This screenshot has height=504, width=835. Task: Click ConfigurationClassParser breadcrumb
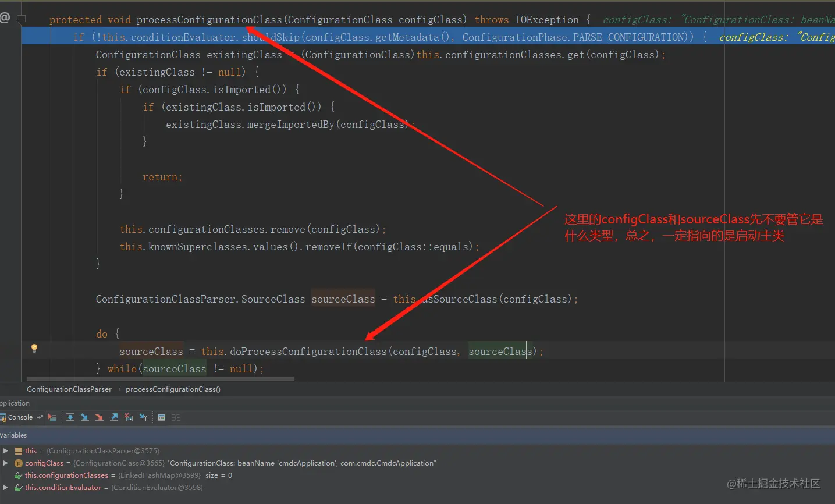point(69,389)
